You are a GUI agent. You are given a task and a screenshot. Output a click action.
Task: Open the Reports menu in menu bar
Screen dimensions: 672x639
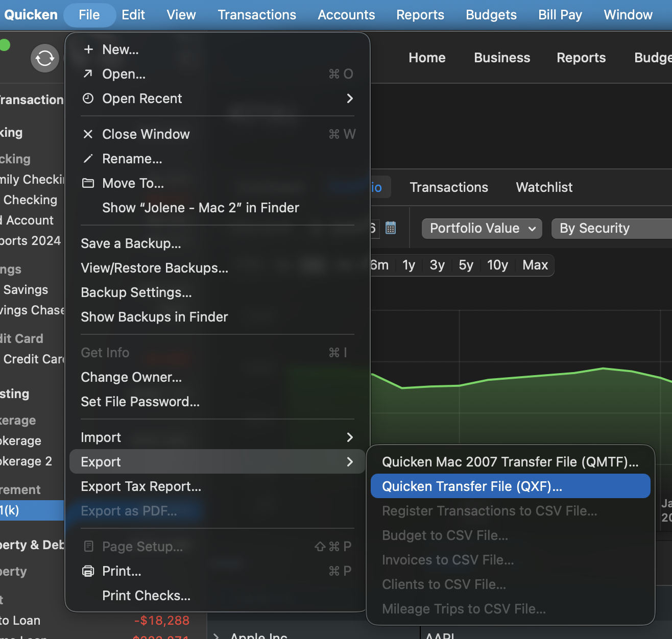tap(420, 15)
